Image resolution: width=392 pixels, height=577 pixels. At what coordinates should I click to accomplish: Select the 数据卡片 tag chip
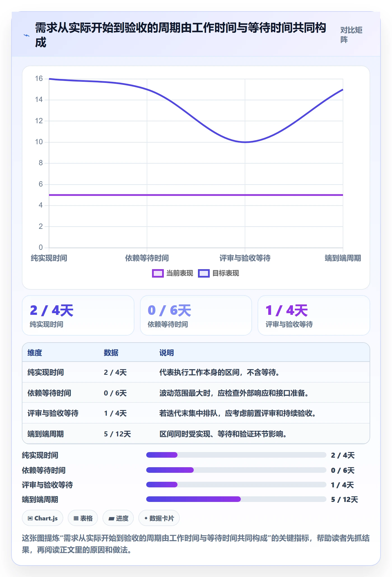[x=159, y=518]
